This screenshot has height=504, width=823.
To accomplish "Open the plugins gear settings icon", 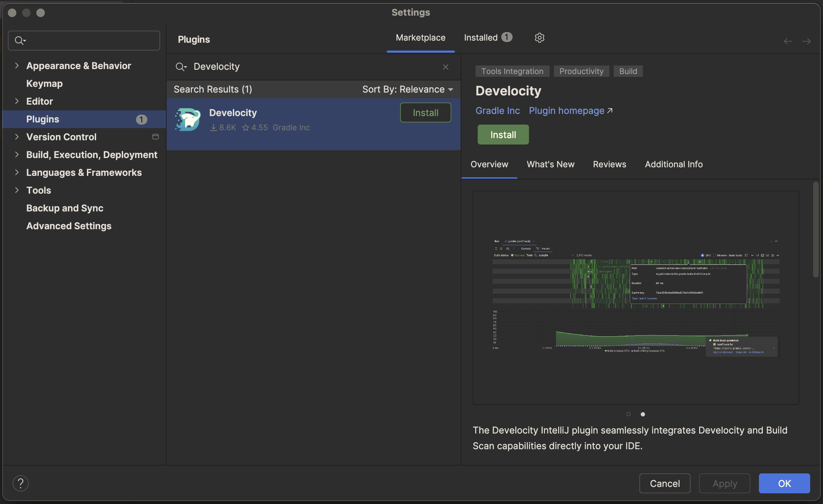I will [x=539, y=38].
